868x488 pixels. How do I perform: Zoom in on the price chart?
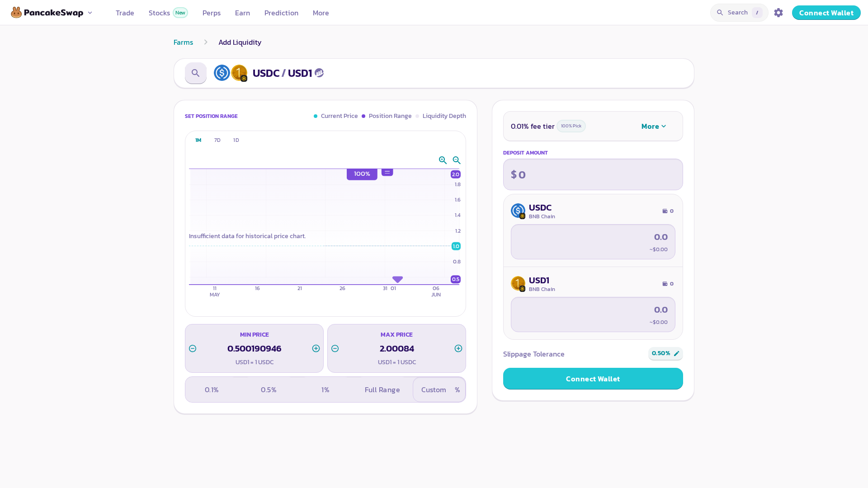pos(443,160)
